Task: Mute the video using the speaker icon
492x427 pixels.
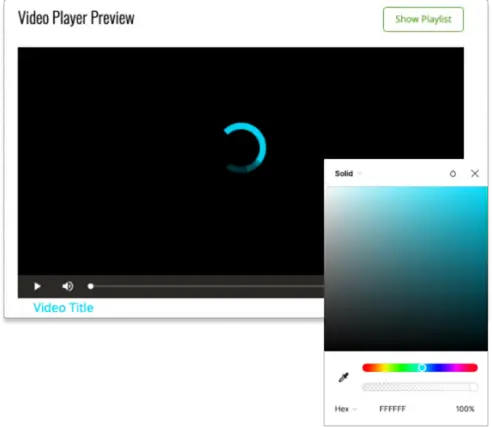Action: pyautogui.click(x=68, y=286)
